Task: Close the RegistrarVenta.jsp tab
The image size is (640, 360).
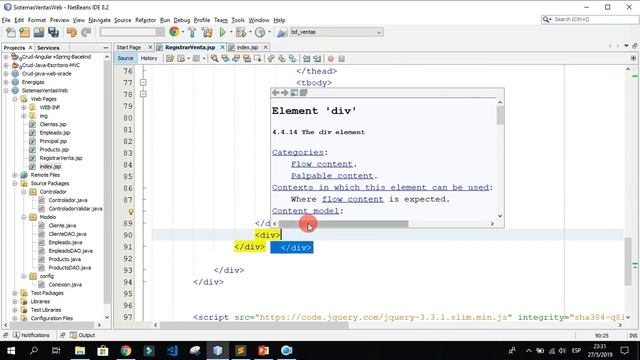Action: coord(222,47)
